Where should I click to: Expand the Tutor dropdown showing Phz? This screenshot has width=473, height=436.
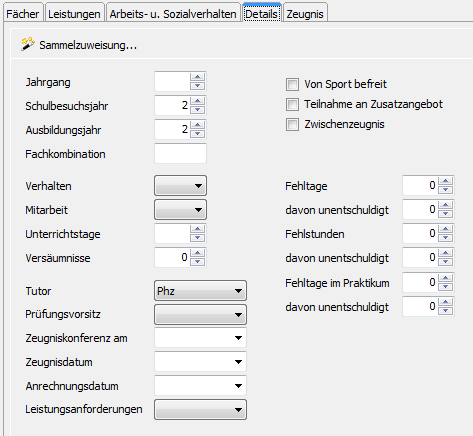click(x=200, y=291)
